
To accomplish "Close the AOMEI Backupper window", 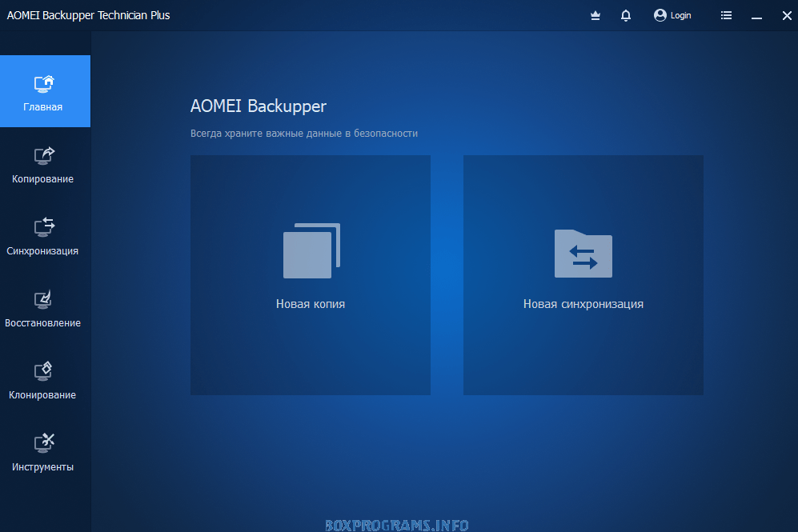I will click(787, 16).
